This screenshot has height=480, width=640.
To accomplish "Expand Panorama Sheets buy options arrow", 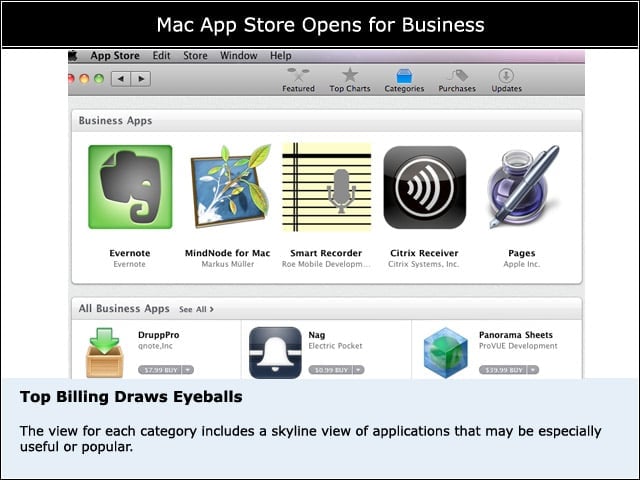I will pos(533,370).
